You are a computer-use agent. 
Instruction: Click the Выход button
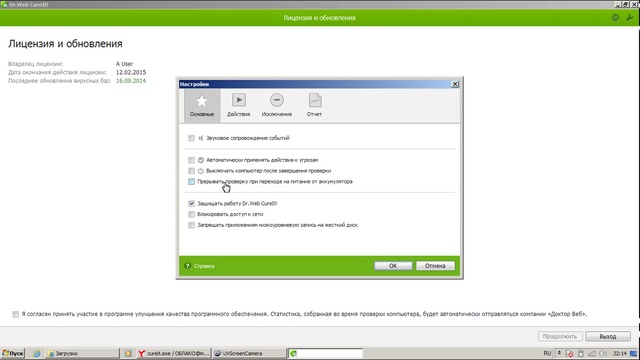[x=608, y=336]
